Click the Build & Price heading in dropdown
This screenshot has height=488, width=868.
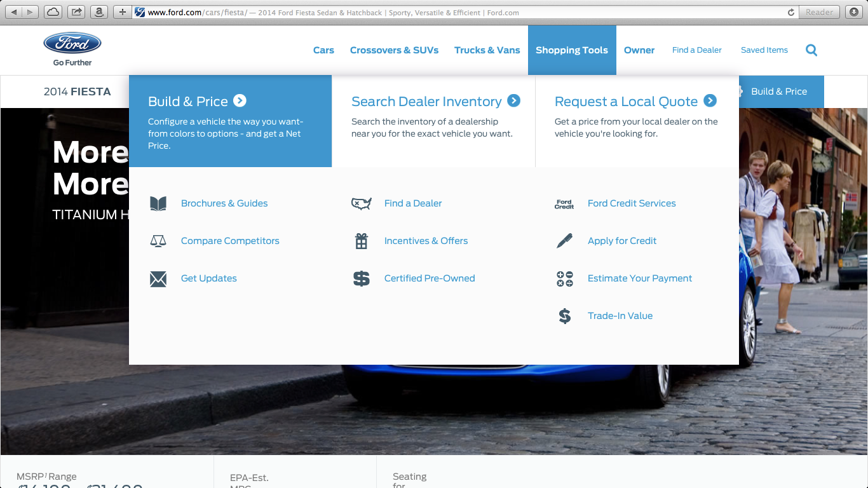(188, 102)
